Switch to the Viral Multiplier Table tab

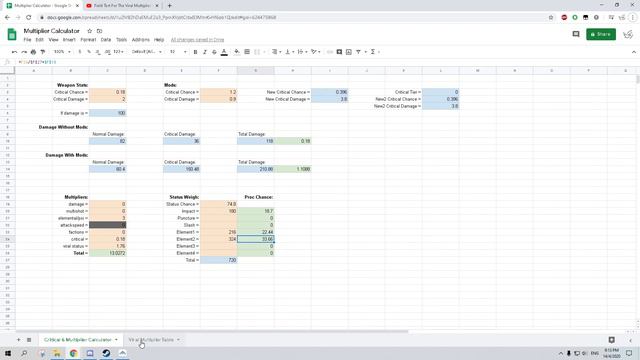click(153, 340)
